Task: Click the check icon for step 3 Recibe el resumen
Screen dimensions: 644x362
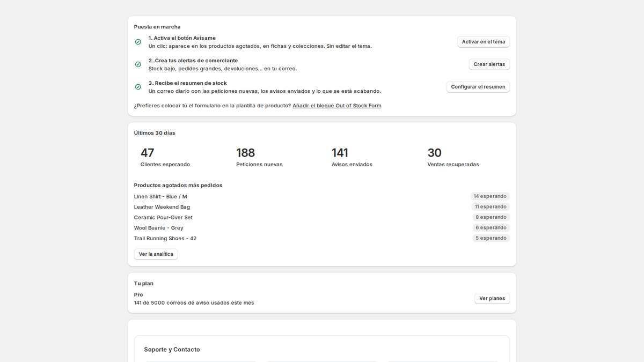Action: click(138, 87)
